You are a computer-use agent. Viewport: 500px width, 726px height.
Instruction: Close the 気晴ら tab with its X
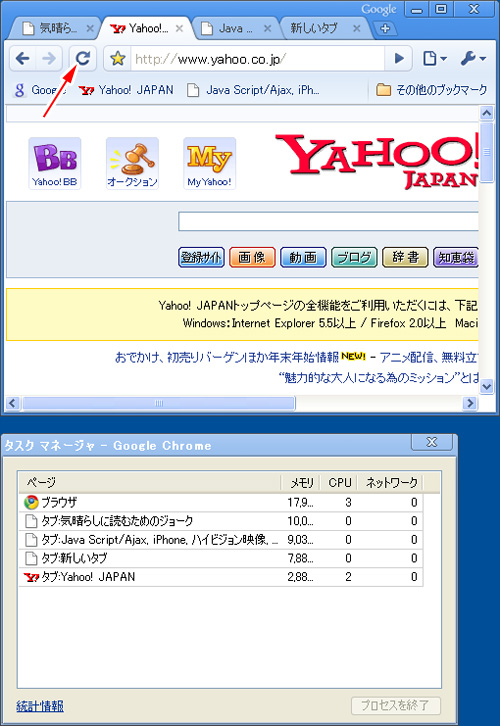click(90, 29)
